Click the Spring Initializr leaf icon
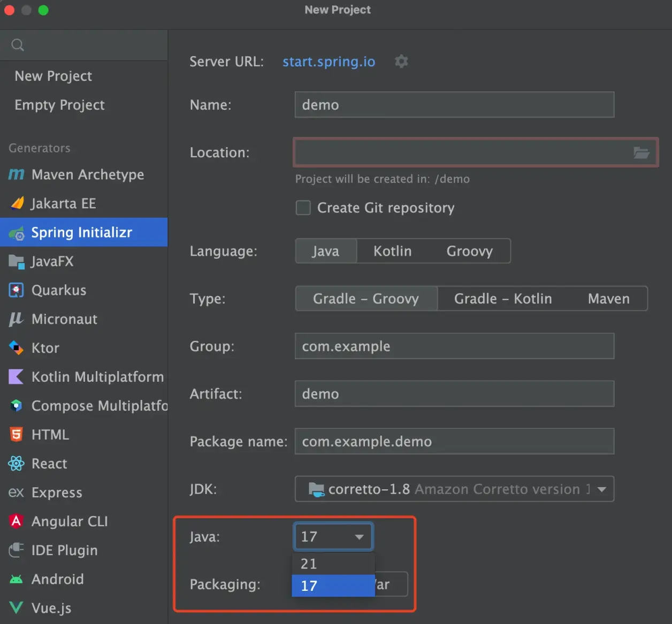The width and height of the screenshot is (672, 624). 17,233
